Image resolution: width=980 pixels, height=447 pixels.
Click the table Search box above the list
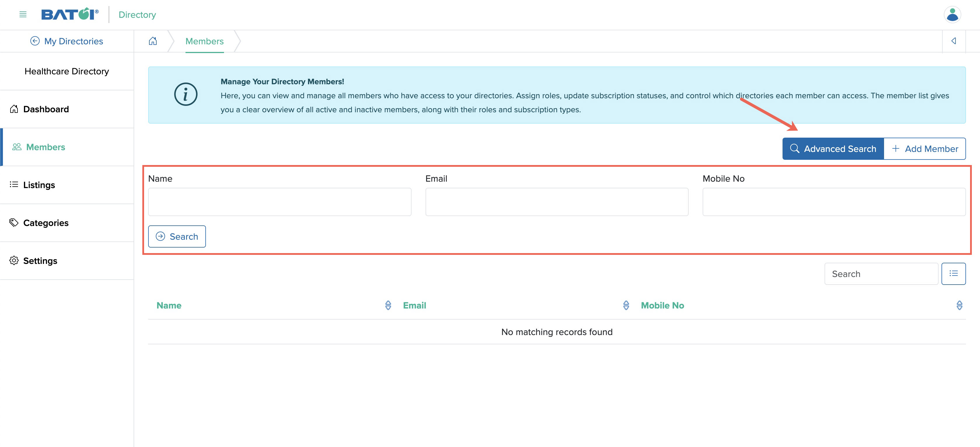881,274
